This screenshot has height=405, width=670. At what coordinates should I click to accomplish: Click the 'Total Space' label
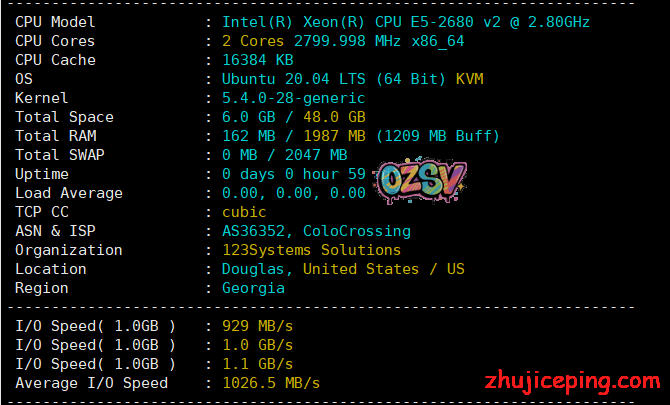click(x=64, y=117)
